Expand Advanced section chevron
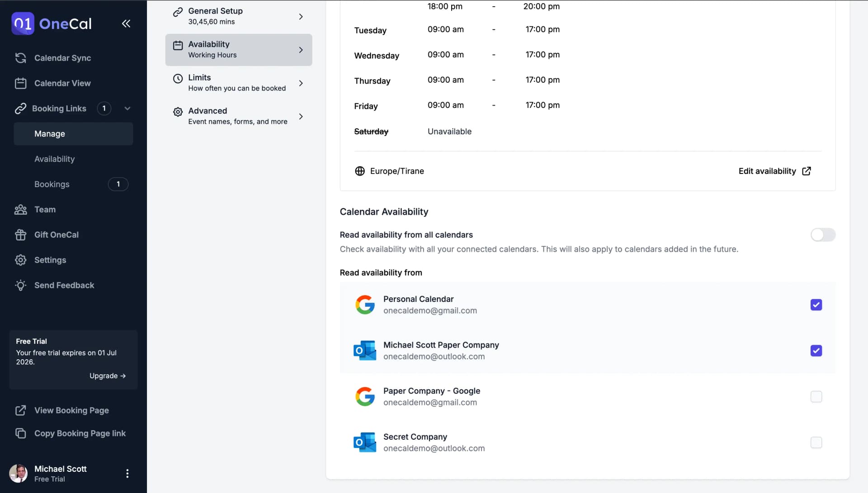The width and height of the screenshot is (868, 493). [301, 117]
